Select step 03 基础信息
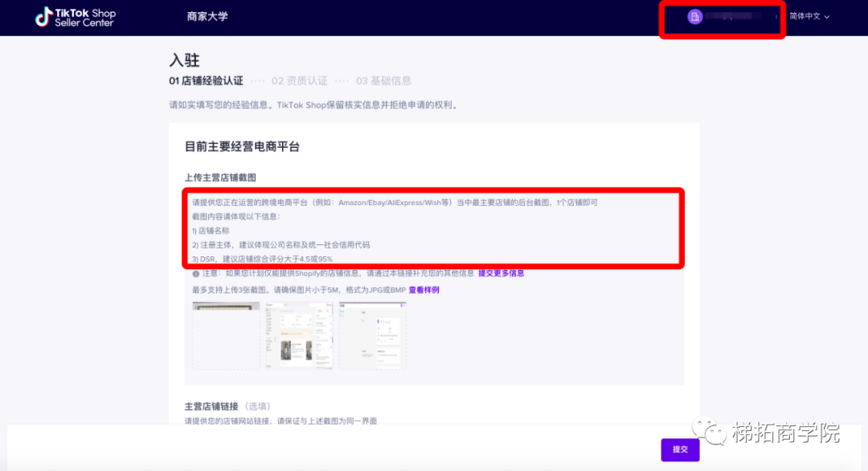This screenshot has height=471, width=868. (383, 81)
